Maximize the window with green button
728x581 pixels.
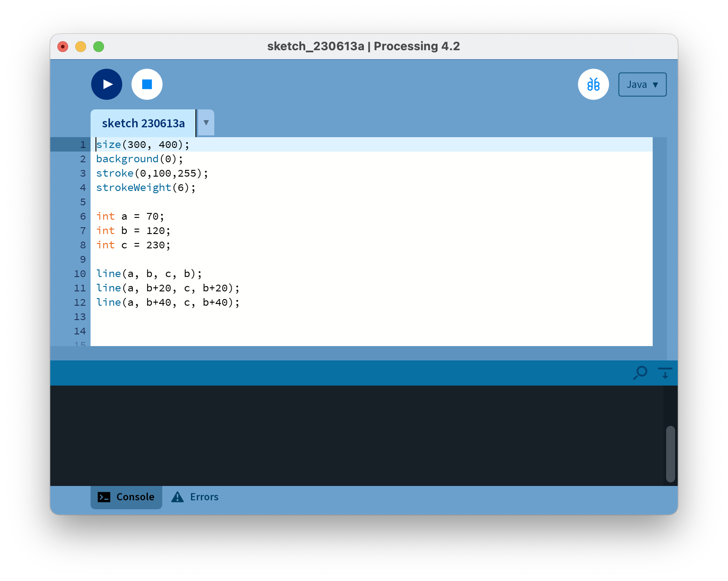99,47
